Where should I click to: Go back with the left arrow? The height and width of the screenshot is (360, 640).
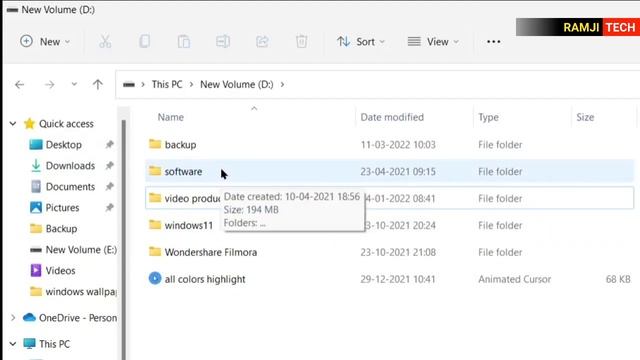point(20,84)
